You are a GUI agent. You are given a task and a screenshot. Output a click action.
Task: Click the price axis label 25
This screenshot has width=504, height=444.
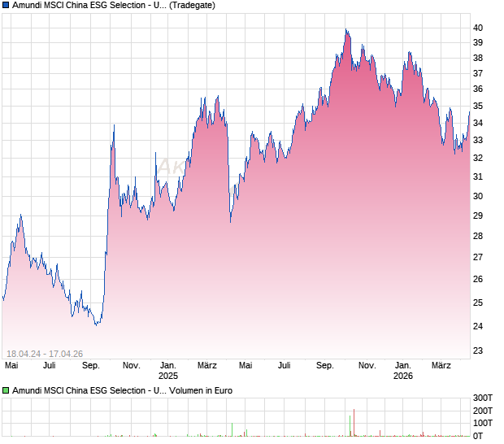(478, 303)
